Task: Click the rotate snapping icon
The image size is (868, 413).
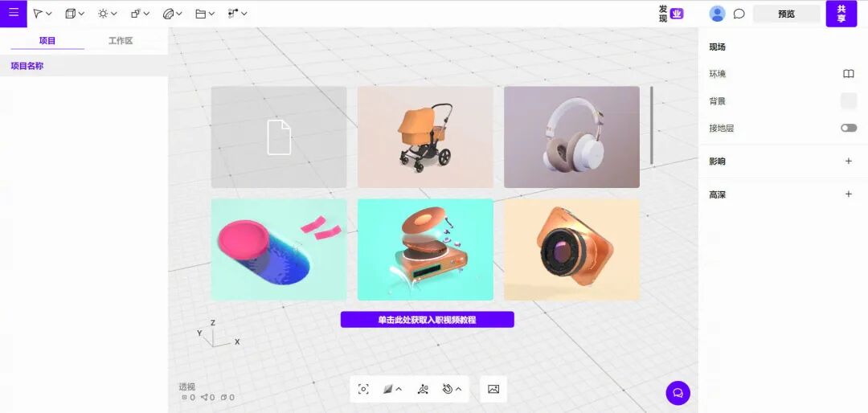Action: point(448,389)
